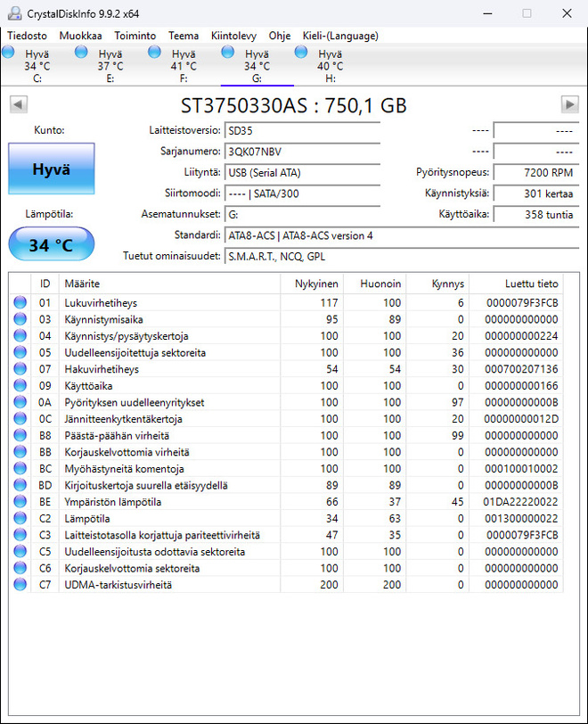Click the Tuetut ominaisuudet field

(x=402, y=256)
